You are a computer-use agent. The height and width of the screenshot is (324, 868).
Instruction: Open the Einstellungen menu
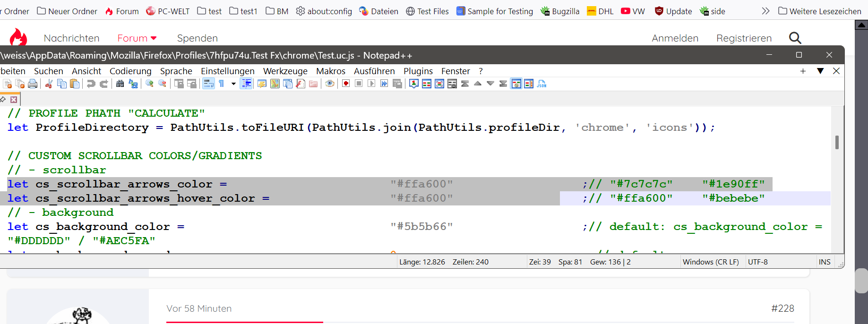(x=228, y=71)
